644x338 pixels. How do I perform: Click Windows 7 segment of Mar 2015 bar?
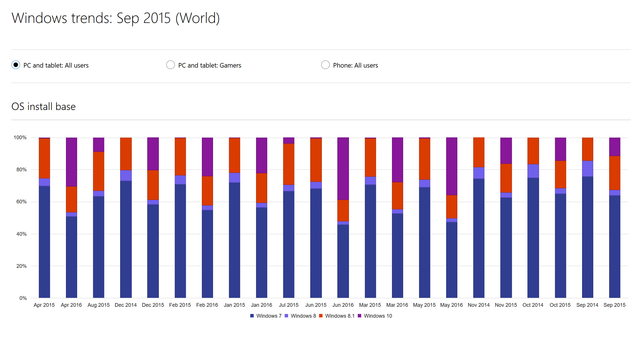coord(370,241)
